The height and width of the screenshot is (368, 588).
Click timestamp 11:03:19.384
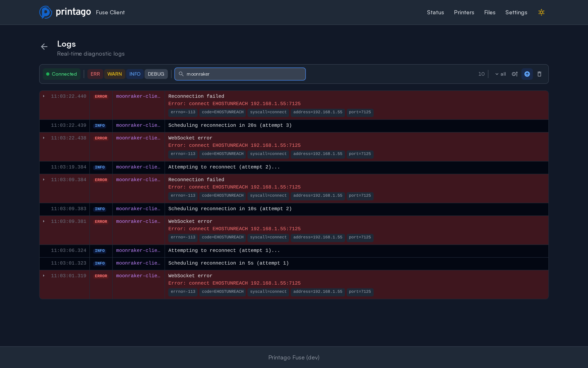pyautogui.click(x=69, y=167)
